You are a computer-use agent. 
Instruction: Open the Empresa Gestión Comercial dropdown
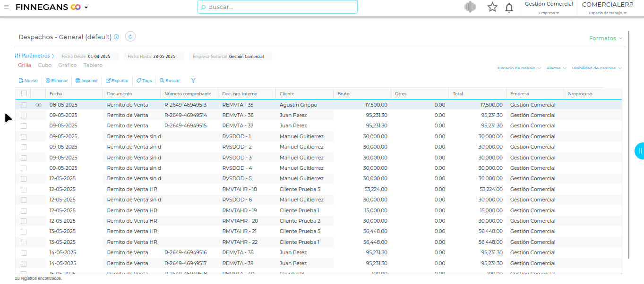point(549,8)
